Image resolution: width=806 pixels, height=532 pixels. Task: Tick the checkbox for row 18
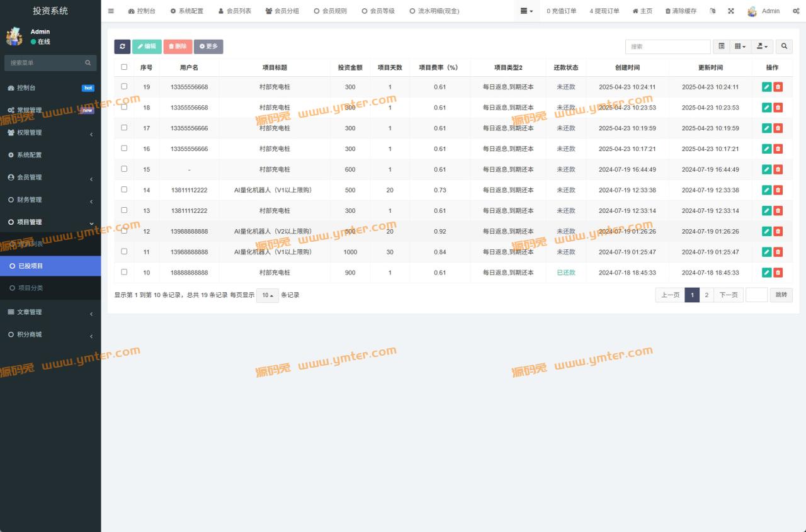[x=124, y=107]
